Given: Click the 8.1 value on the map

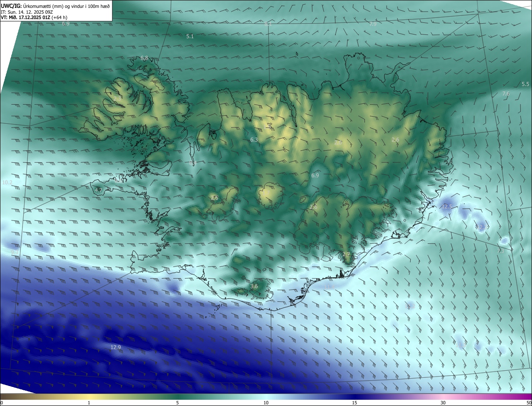Looking at the screenshot, I should click(x=268, y=24).
